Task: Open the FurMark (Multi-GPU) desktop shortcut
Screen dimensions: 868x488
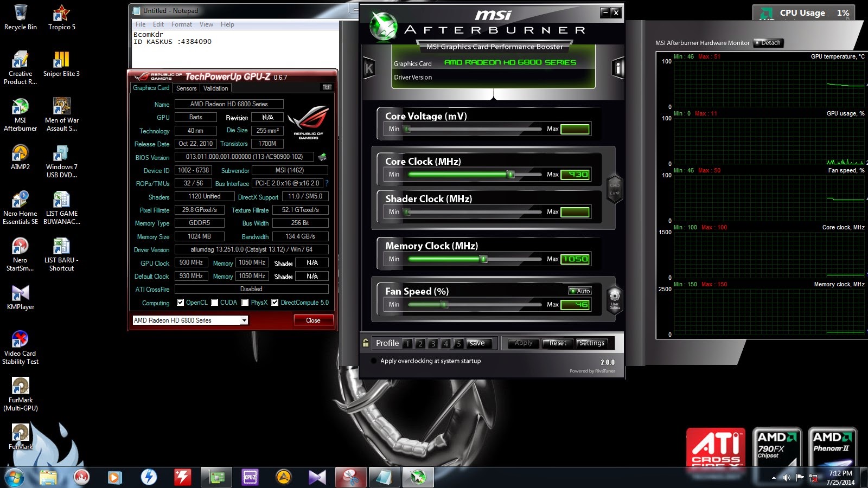Action: pyautogui.click(x=21, y=394)
